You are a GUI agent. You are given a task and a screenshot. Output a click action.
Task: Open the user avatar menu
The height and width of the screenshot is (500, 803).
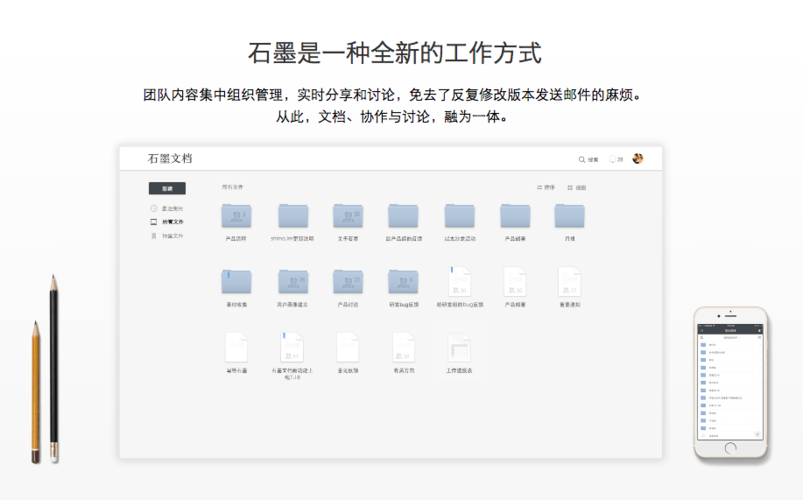click(638, 159)
